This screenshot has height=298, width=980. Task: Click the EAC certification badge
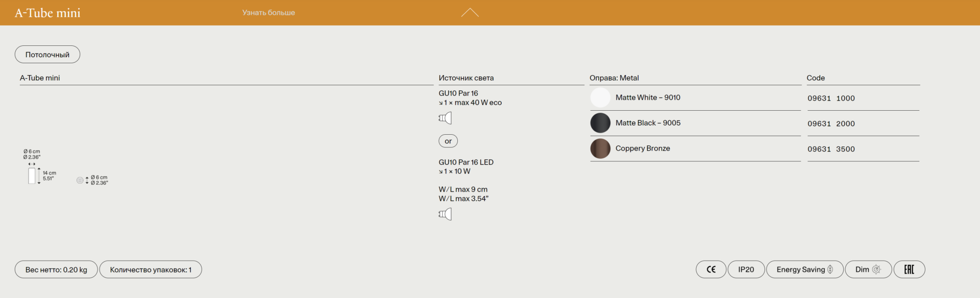pyautogui.click(x=909, y=269)
